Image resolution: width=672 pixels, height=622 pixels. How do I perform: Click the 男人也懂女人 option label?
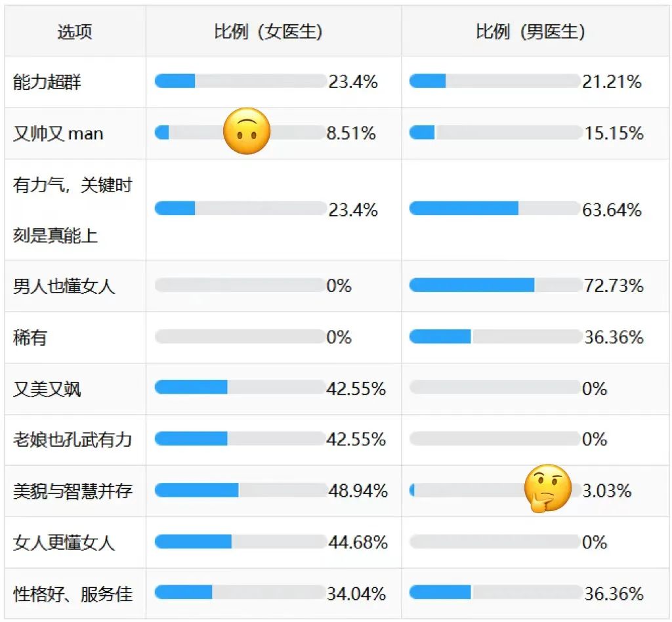coord(64,286)
